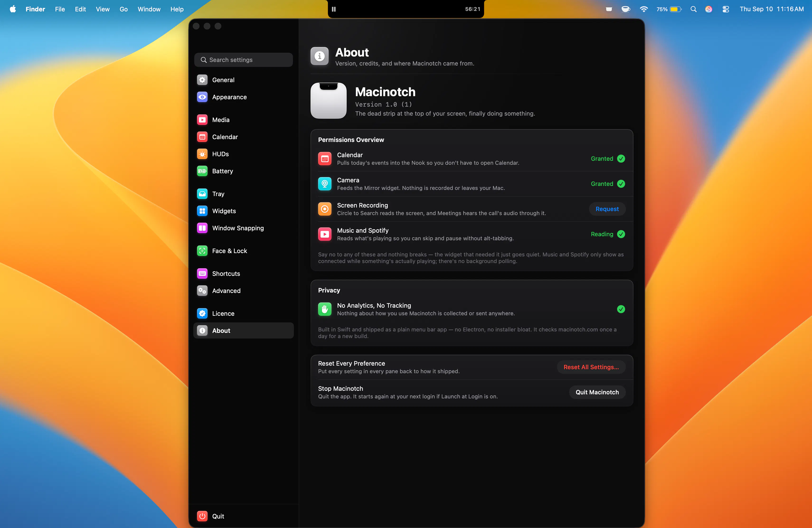
Task: Focus the Search settings field
Action: click(243, 60)
